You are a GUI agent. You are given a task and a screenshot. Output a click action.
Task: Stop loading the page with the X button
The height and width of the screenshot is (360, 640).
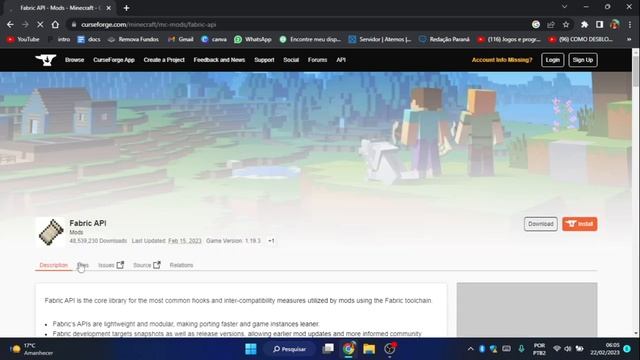pos(40,24)
